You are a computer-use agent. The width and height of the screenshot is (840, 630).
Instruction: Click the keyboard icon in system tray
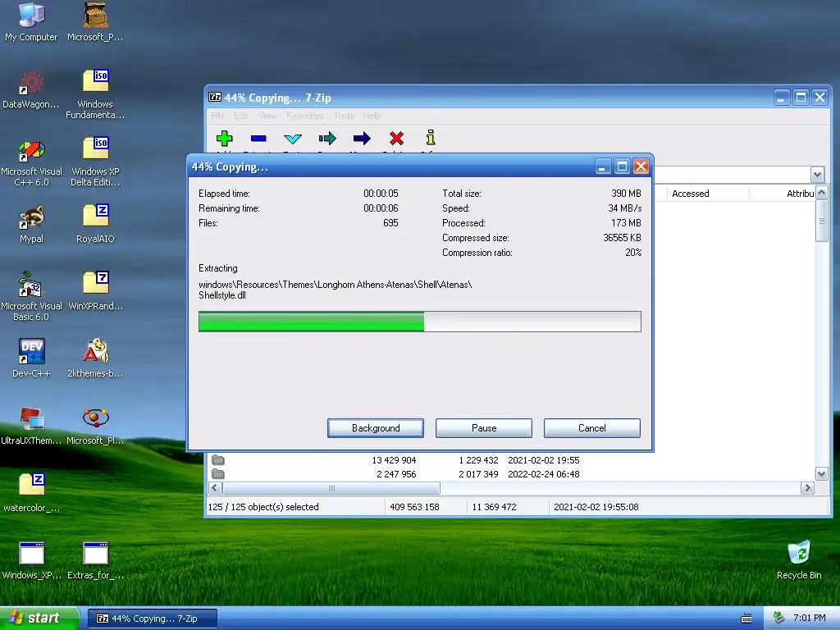pyautogui.click(x=746, y=619)
